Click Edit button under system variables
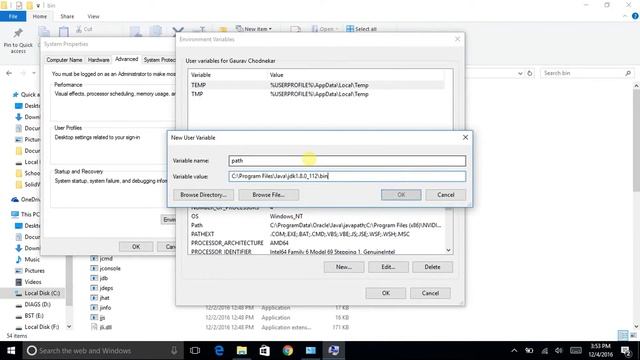 [388, 267]
